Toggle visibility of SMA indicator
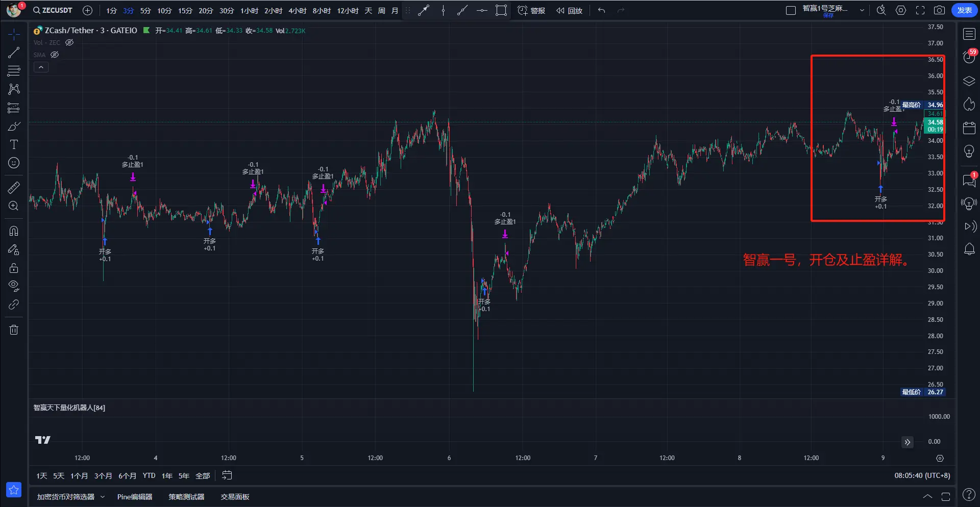Image resolution: width=980 pixels, height=507 pixels. [x=55, y=55]
